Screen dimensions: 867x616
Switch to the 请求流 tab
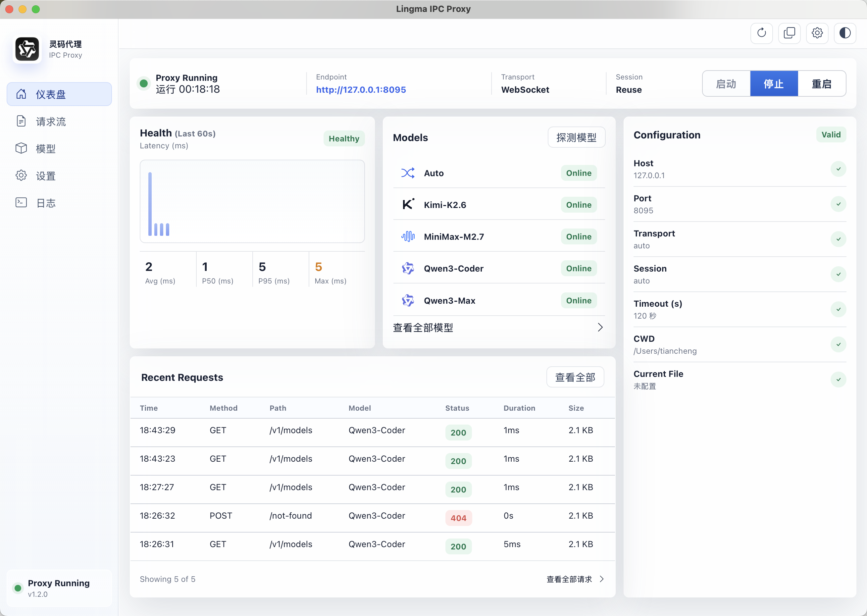(x=59, y=122)
